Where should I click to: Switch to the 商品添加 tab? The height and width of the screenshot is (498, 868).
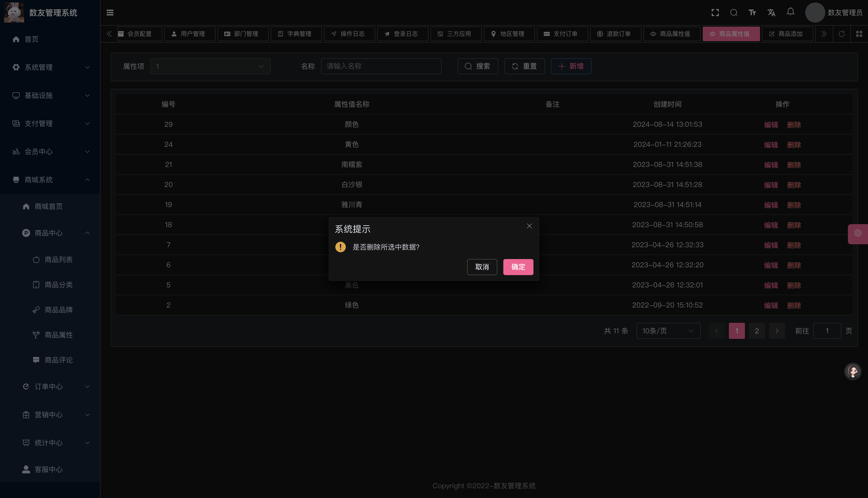pyautogui.click(x=787, y=34)
